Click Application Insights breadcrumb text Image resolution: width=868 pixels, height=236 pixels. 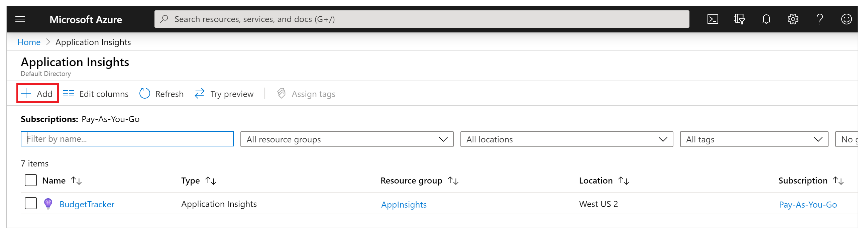(x=93, y=42)
